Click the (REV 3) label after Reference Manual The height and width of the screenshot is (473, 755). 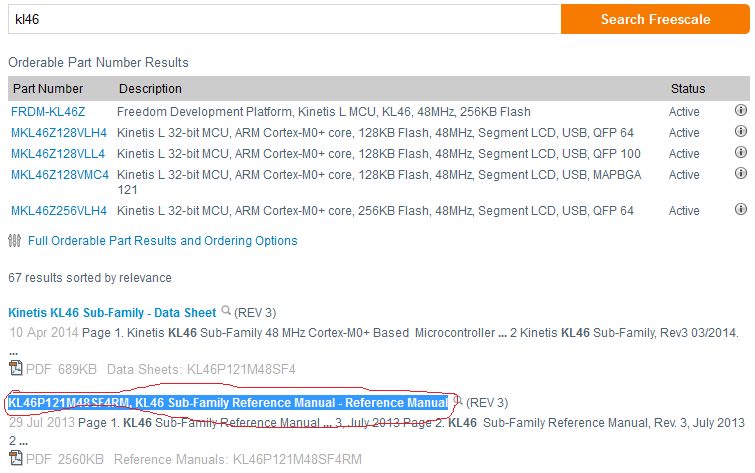point(487,403)
